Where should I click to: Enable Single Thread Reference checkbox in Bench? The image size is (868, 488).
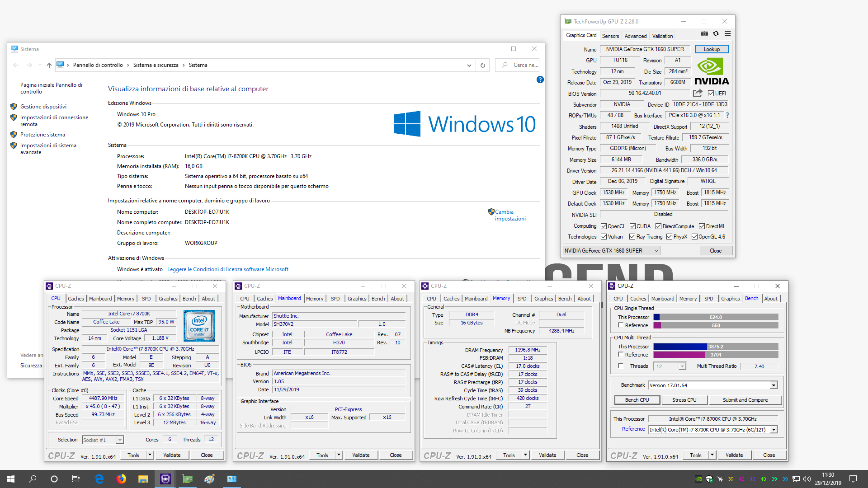click(x=621, y=325)
